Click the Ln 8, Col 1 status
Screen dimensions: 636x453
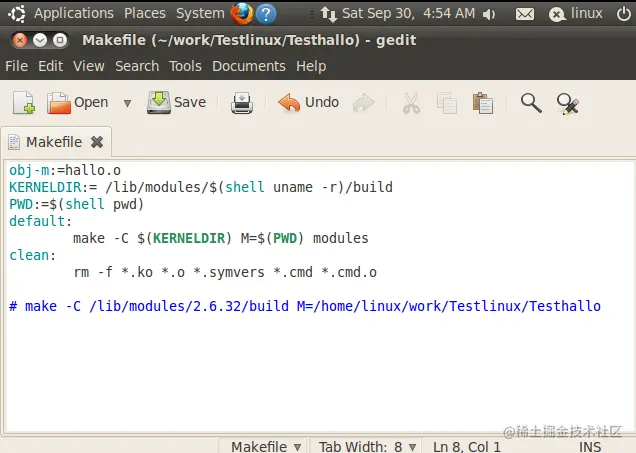click(466, 447)
